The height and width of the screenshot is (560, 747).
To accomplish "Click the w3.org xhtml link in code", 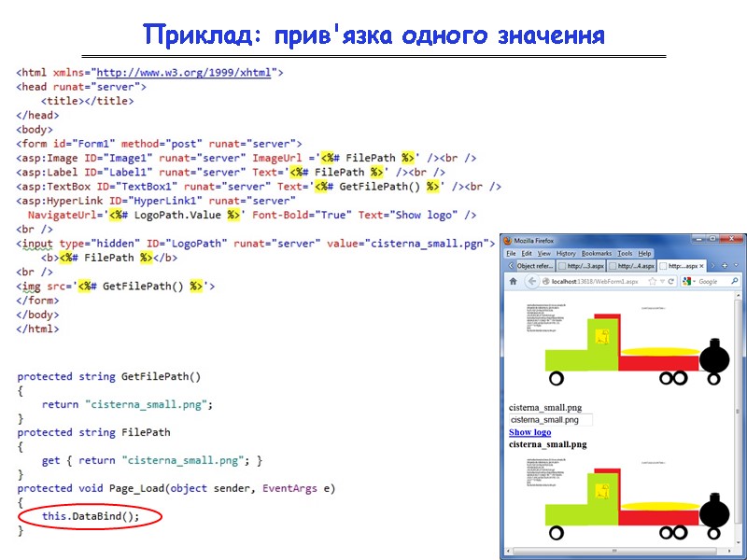I will tap(184, 73).
